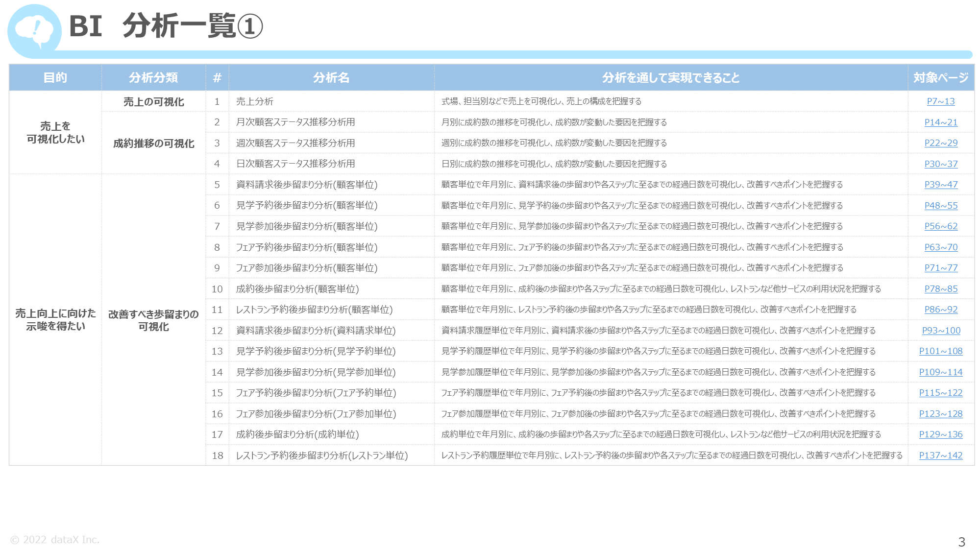Click フェア予約後歩留まり分析(フェア予約単位) cell

[x=332, y=393]
